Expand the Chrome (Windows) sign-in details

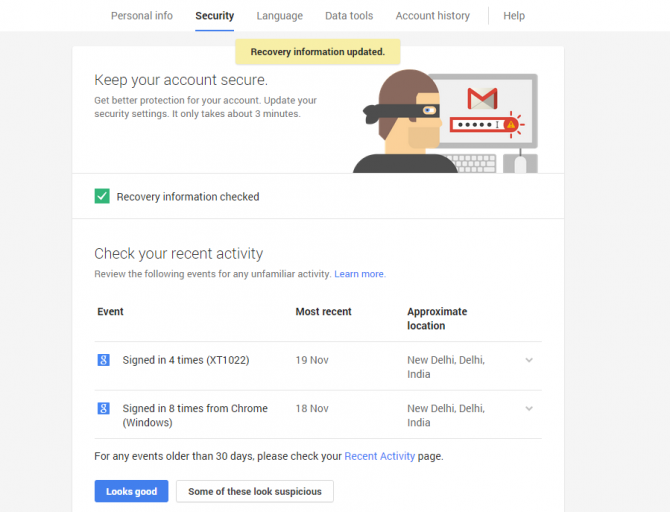529,408
